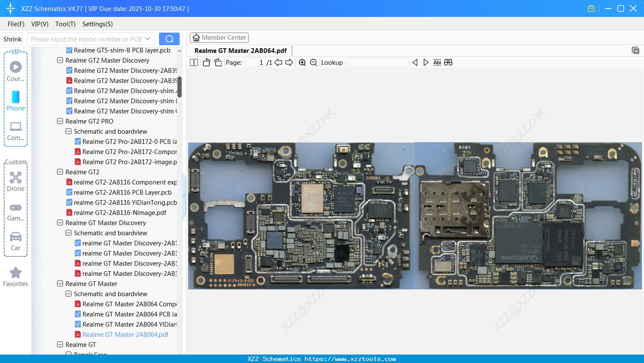Collapse the Realme GT Master node
The width and height of the screenshot is (644, 363).
pyautogui.click(x=60, y=284)
